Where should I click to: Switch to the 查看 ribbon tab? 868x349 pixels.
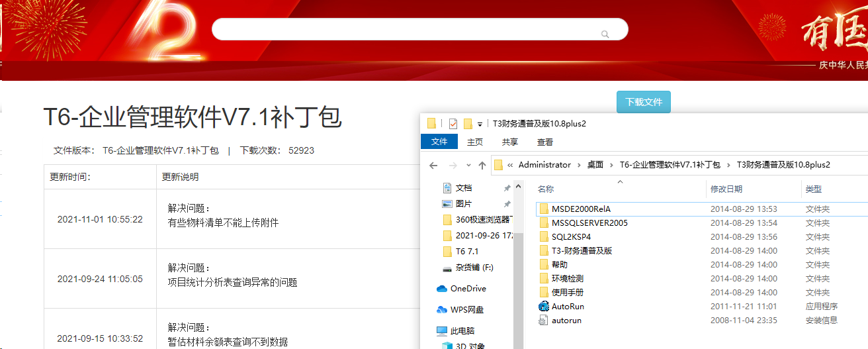point(545,142)
